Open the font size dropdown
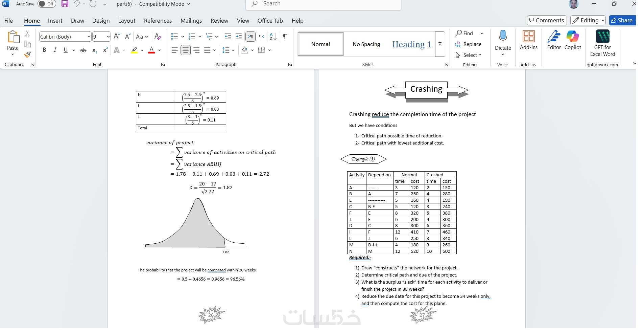The image size is (644, 332). tap(108, 37)
